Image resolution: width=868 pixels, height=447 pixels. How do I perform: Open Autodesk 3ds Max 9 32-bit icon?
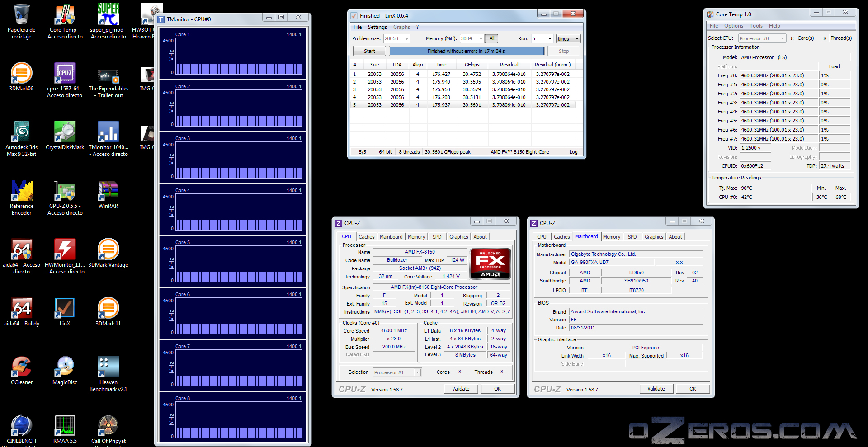click(21, 139)
